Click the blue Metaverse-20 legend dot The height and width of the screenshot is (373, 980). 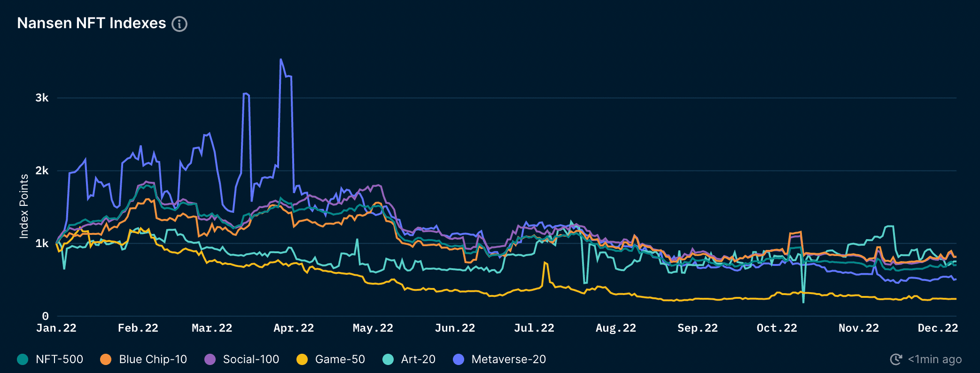coord(458,359)
